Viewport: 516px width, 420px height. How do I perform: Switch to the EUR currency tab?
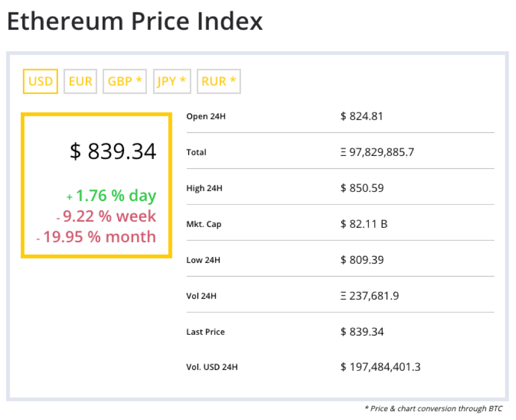[x=80, y=81]
